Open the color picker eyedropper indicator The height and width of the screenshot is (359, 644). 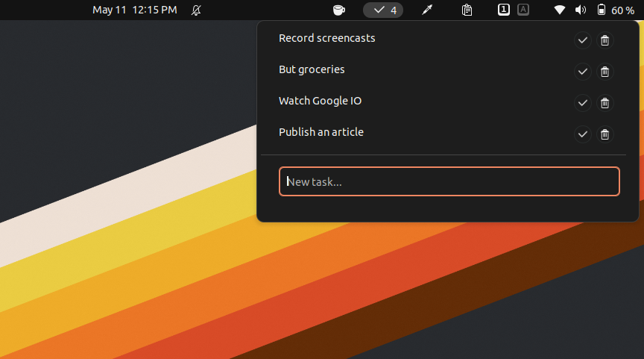(x=427, y=10)
